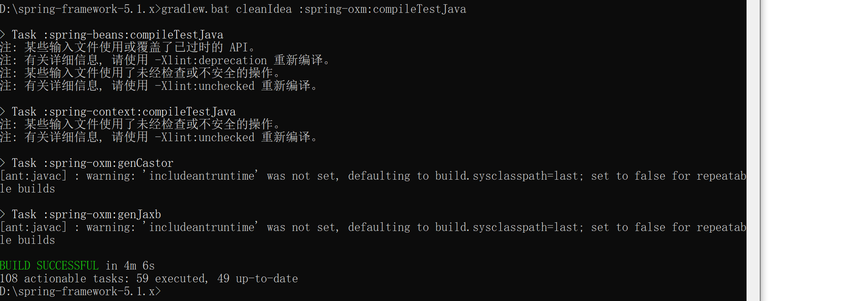Click the green BUILD SUCCESSFUL text
Viewport: 868px width, 301px height.
click(x=49, y=266)
